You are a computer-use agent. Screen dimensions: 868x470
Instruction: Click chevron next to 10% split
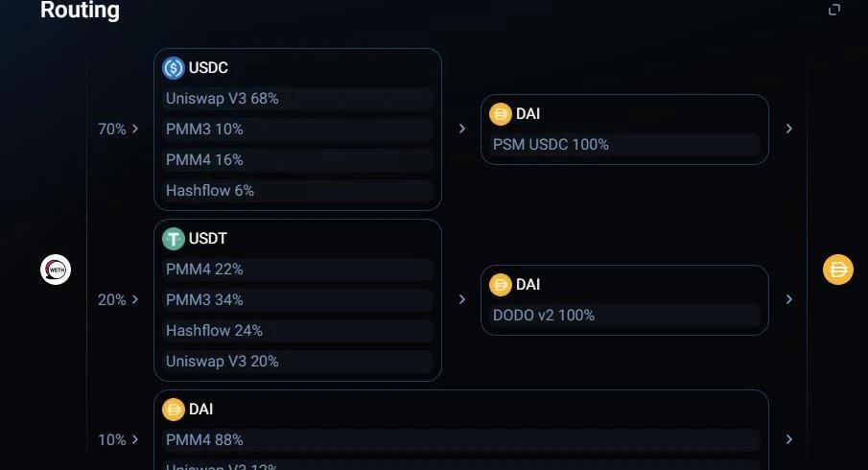(135, 439)
